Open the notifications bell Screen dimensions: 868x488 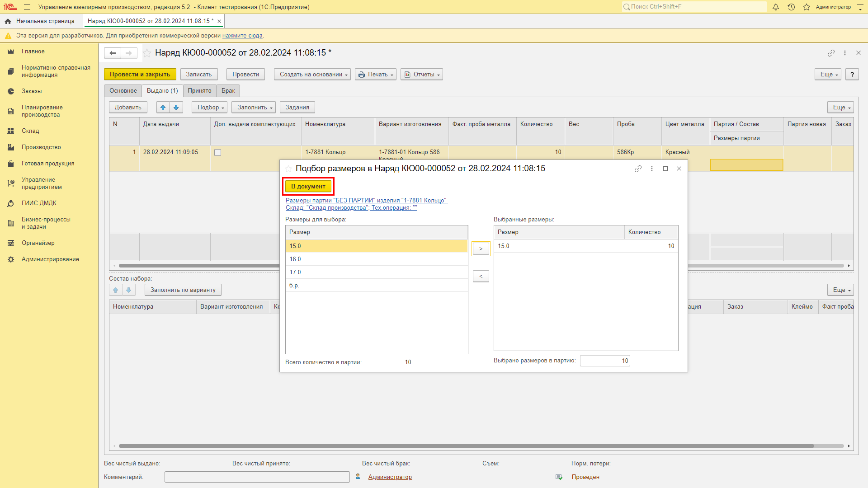coord(776,7)
